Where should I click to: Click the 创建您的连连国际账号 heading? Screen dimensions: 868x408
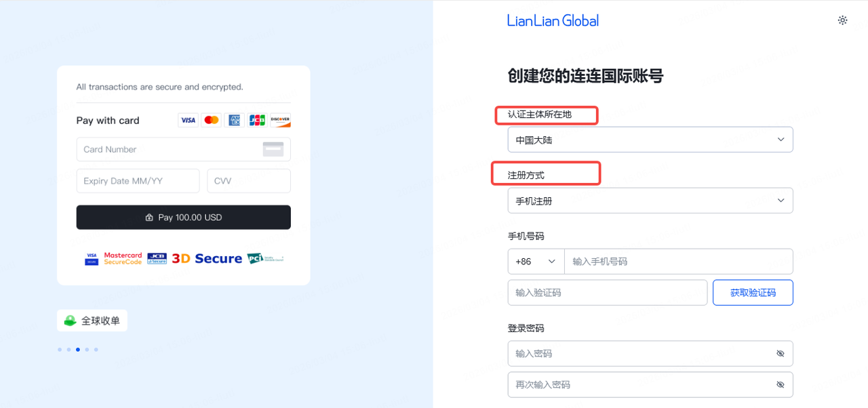585,76
